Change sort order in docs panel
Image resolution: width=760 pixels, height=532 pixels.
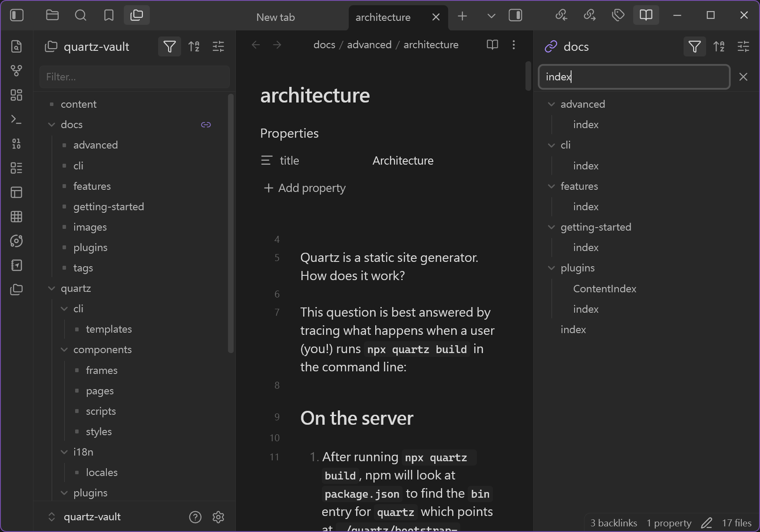coord(719,46)
